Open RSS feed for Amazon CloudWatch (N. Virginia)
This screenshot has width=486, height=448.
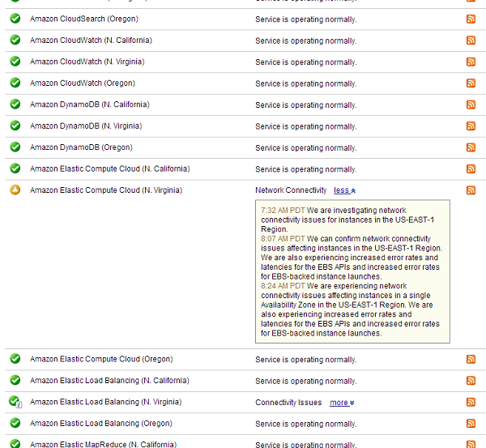coord(471,62)
